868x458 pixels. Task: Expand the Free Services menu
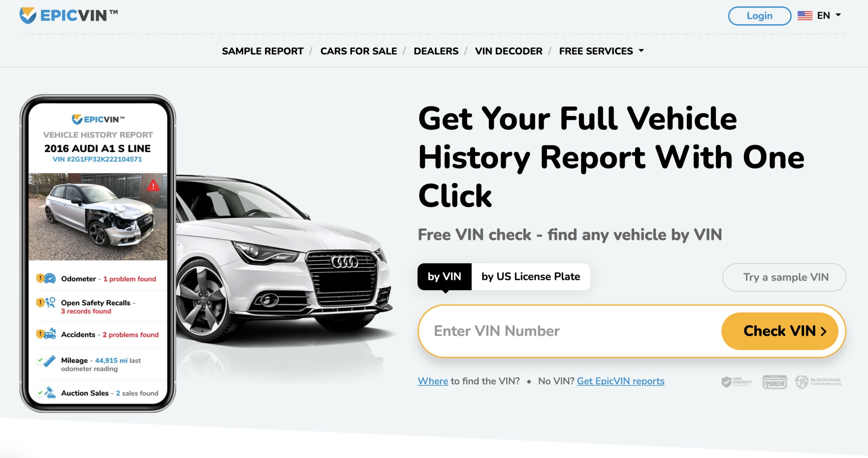[601, 51]
